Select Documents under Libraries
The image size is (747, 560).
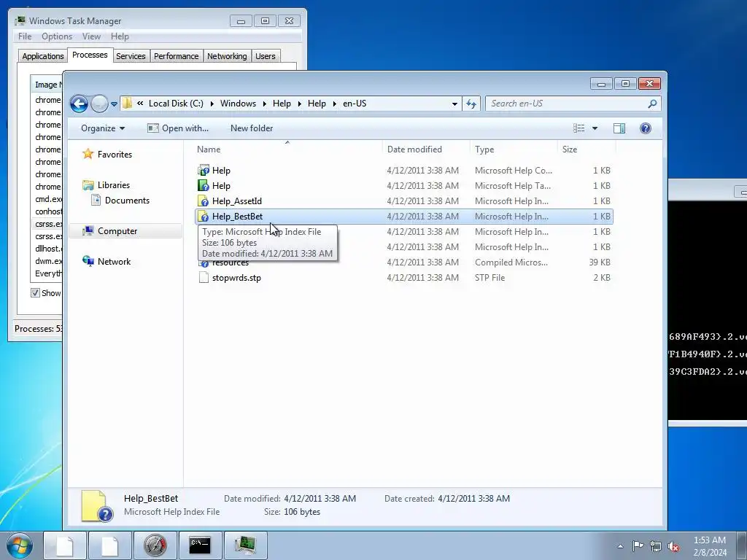(127, 201)
